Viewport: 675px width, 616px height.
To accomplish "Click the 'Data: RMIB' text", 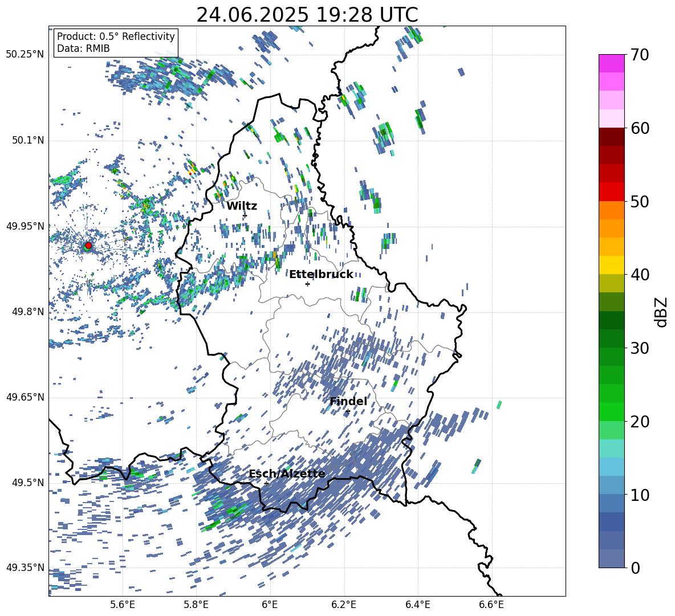I will [x=83, y=48].
